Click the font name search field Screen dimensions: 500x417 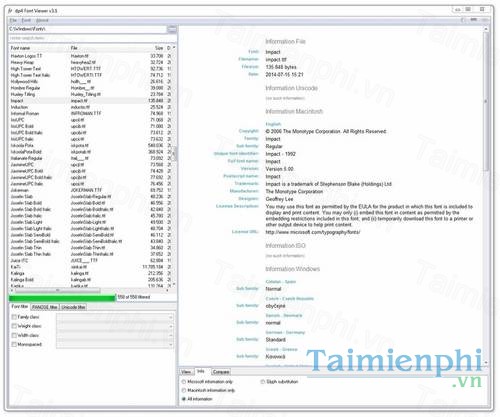(x=92, y=38)
